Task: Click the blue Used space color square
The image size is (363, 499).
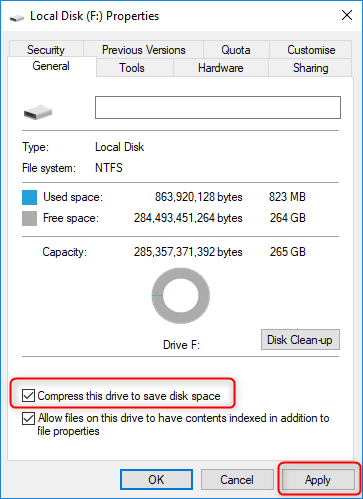Action: tap(29, 197)
